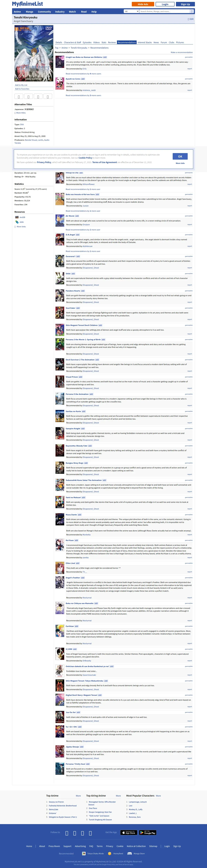Viewport: 207px width, 868px height.
Task: Open One Piece in Top Airing Anime
Action: (93, 808)
